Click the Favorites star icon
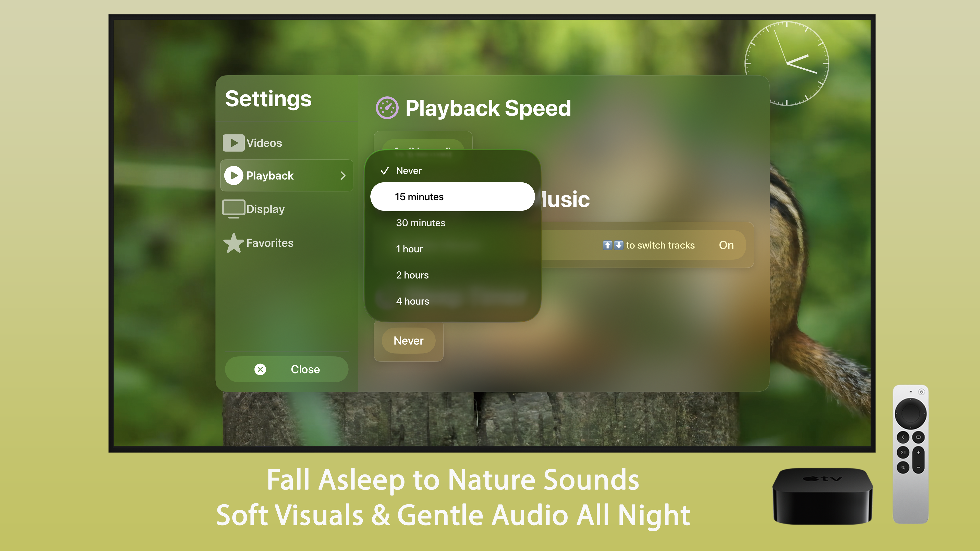 tap(234, 243)
